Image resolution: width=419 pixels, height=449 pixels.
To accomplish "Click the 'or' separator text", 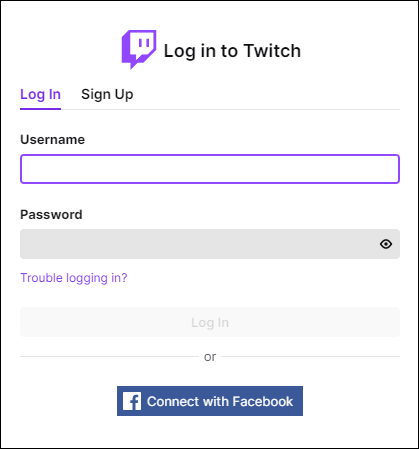I will click(x=210, y=357).
